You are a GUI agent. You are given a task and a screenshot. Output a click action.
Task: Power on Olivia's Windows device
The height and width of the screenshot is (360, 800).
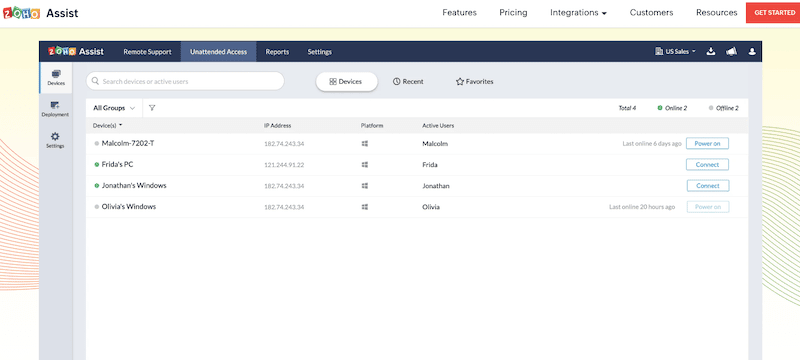[708, 207]
